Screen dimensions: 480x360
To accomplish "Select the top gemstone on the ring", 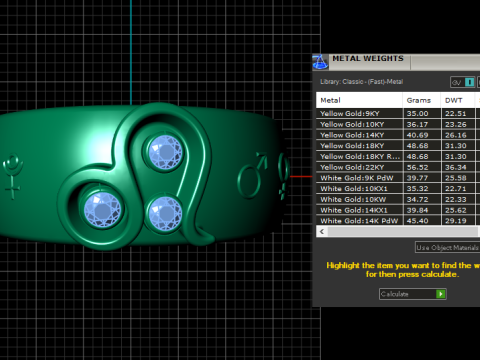I will pyautogui.click(x=165, y=152).
